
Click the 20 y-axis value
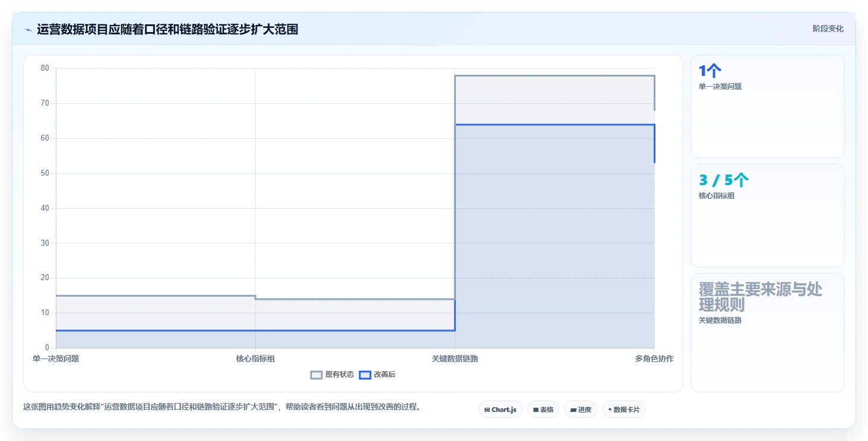[45, 278]
